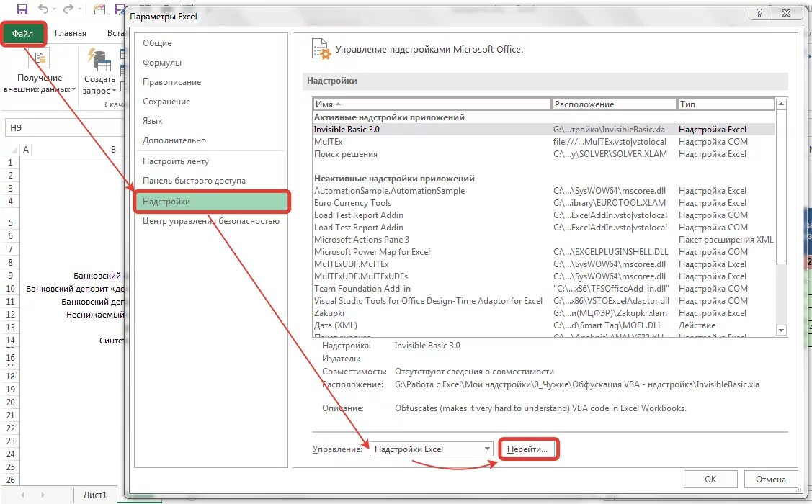
Task: Click cell with Неснижаемый text
Action: coord(95,315)
